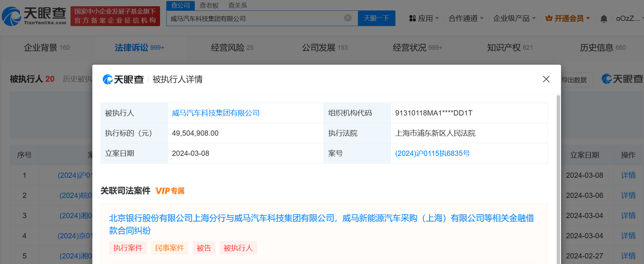Click the code 91310118MA1****DD1T
Viewport: 644px width, 264px height.
(434, 113)
